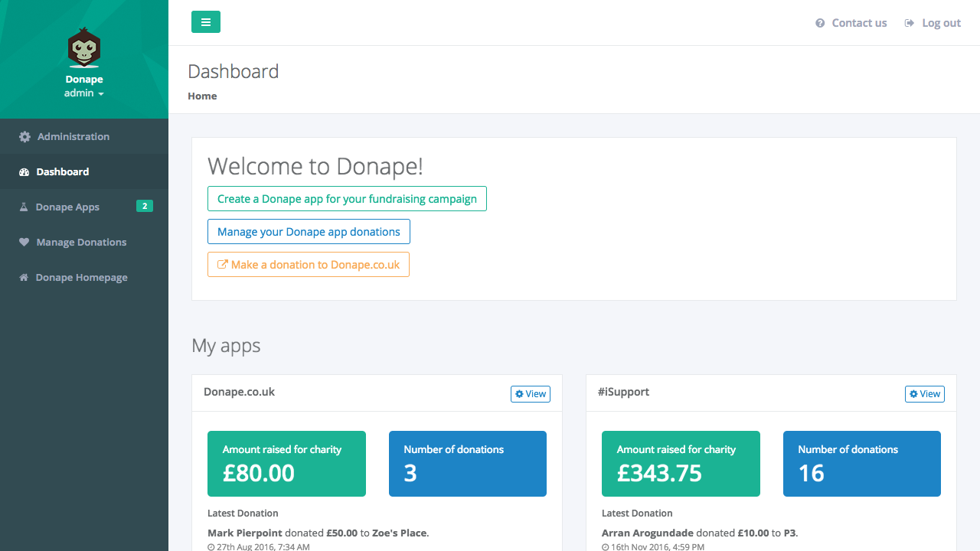Click the Donape.co.uk card title

(239, 392)
